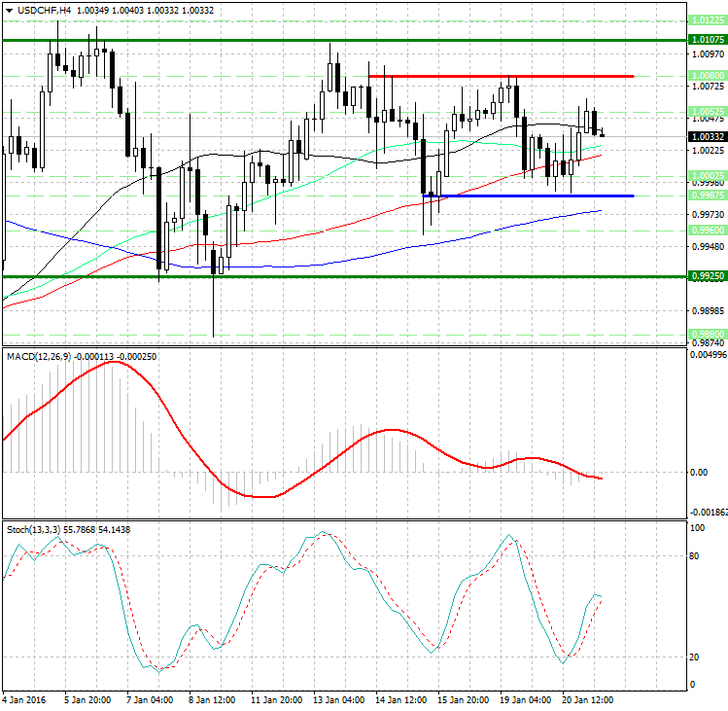Click the 0.99875 price level label
The image size is (728, 711).
point(705,196)
